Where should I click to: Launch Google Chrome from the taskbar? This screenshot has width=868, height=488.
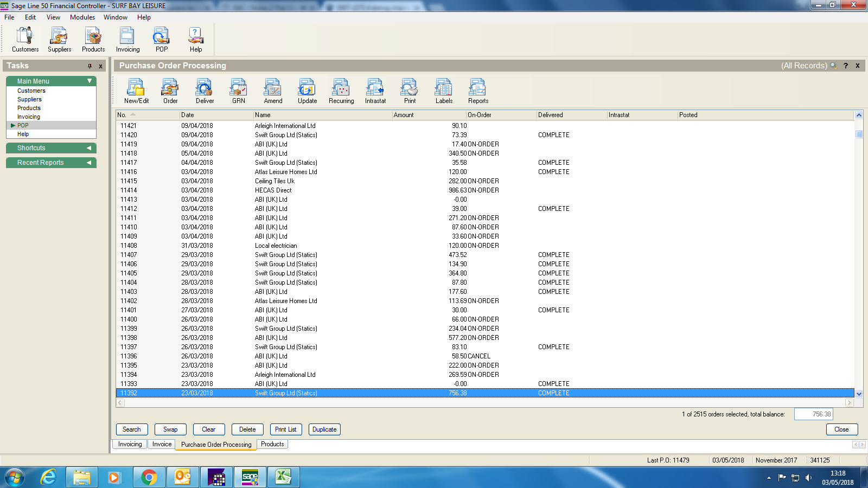(149, 477)
